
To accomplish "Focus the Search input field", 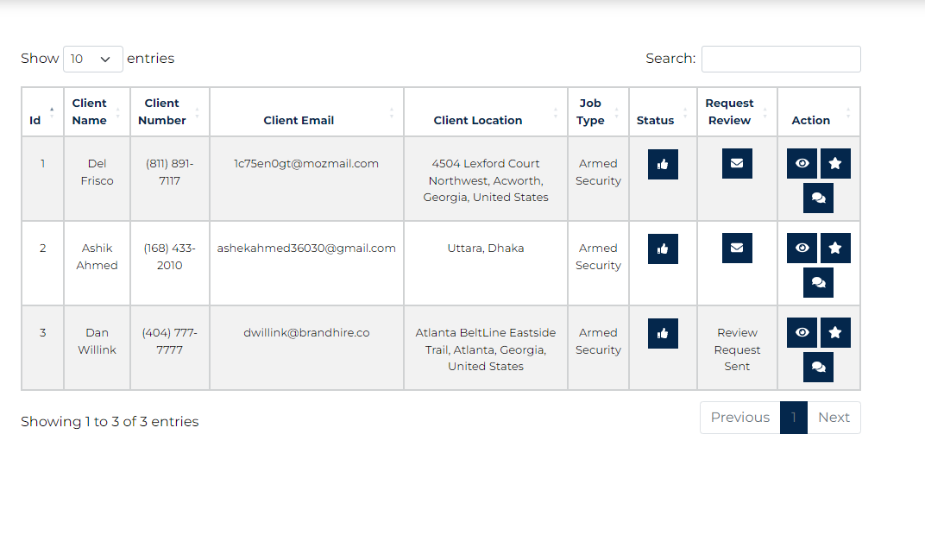I will pos(780,59).
